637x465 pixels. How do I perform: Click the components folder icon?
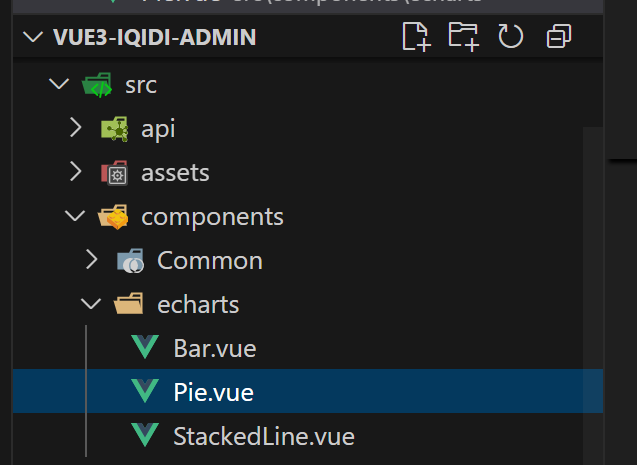[112, 217]
